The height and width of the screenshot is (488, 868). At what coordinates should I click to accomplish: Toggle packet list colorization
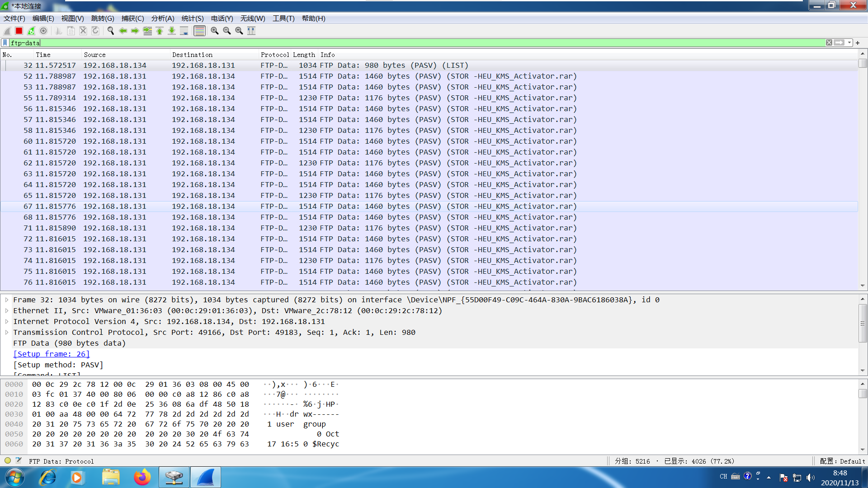199,31
